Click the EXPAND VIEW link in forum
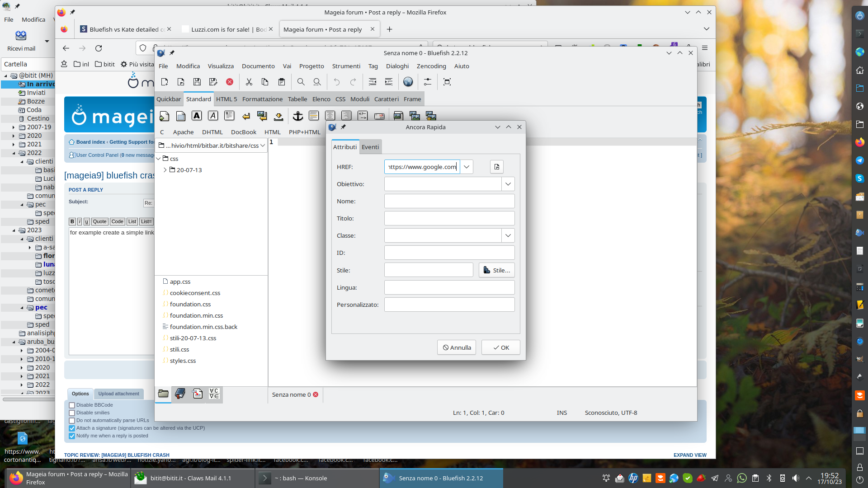Image resolution: width=868 pixels, height=488 pixels. 690,455
